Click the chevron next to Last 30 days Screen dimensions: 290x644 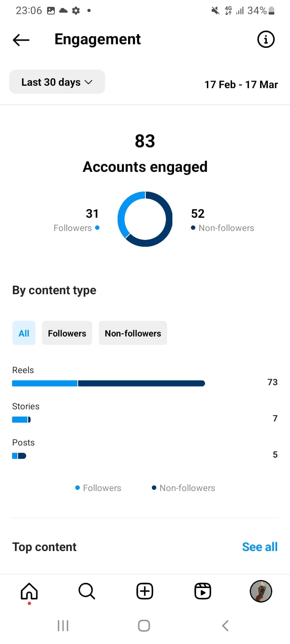[x=89, y=83]
